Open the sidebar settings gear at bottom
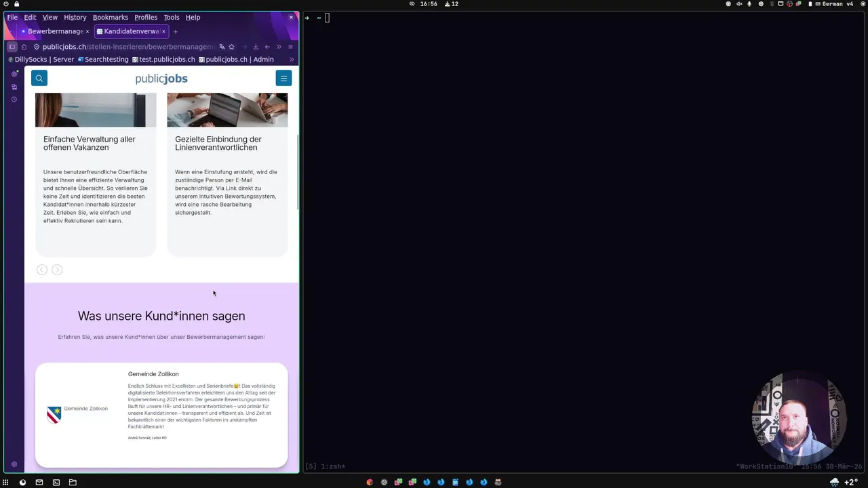The width and height of the screenshot is (868, 488). pyautogui.click(x=14, y=465)
